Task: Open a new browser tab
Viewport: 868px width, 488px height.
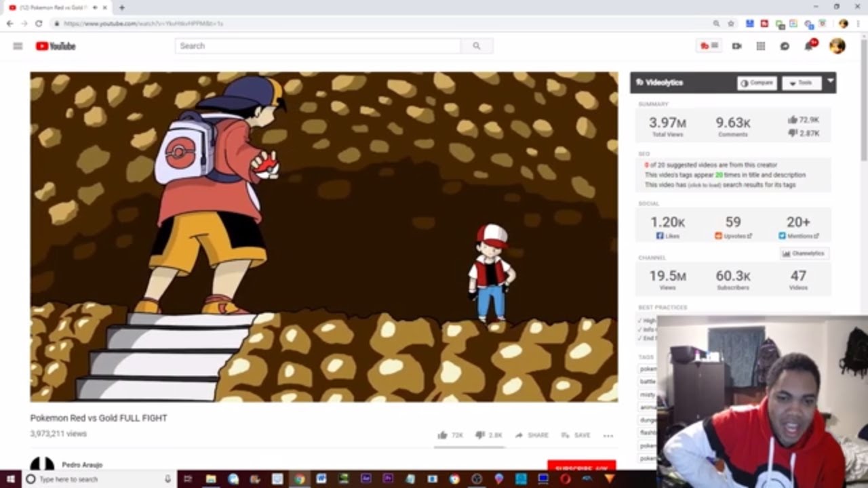Action: tap(122, 7)
